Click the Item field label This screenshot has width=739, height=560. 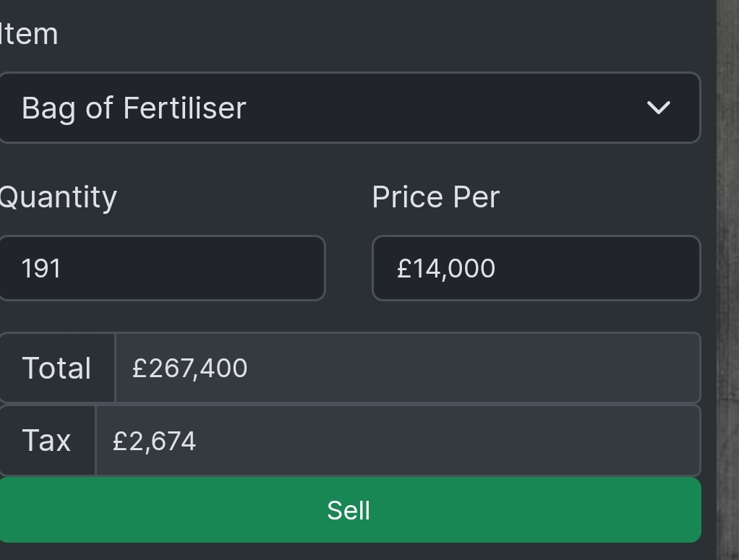point(29,34)
